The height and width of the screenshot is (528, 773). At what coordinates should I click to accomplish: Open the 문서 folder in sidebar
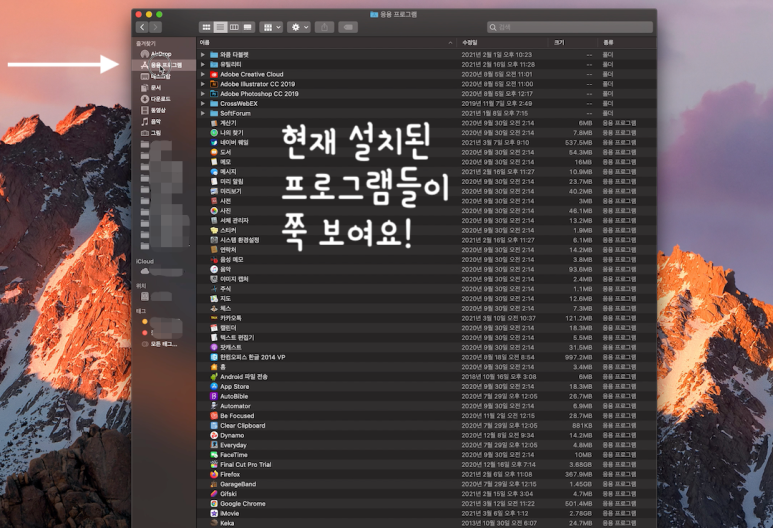pyautogui.click(x=151, y=88)
